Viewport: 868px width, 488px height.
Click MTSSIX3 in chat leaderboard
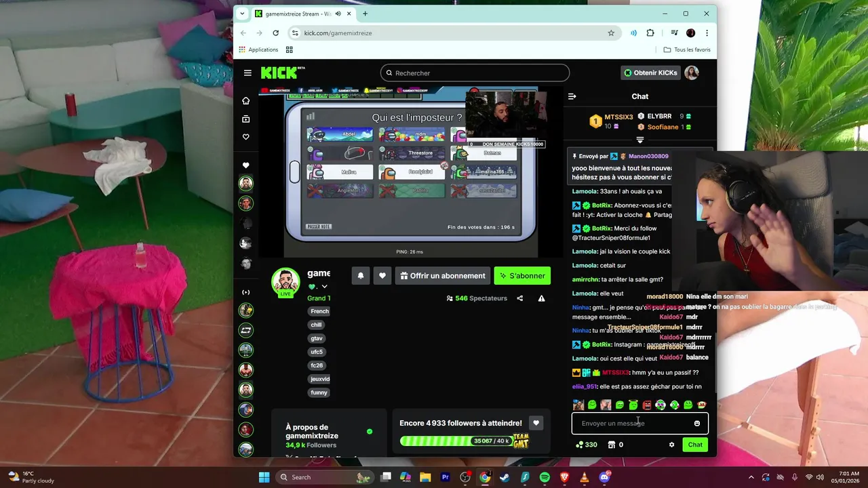pyautogui.click(x=618, y=117)
